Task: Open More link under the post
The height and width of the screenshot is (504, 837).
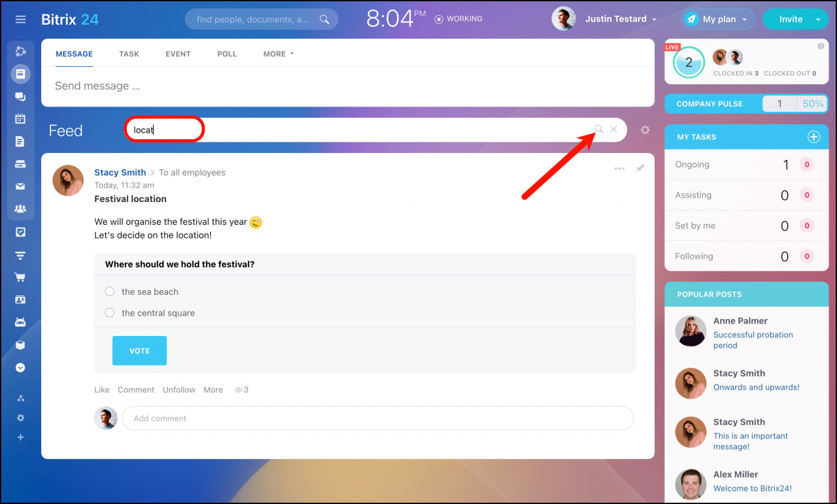Action: click(x=213, y=390)
